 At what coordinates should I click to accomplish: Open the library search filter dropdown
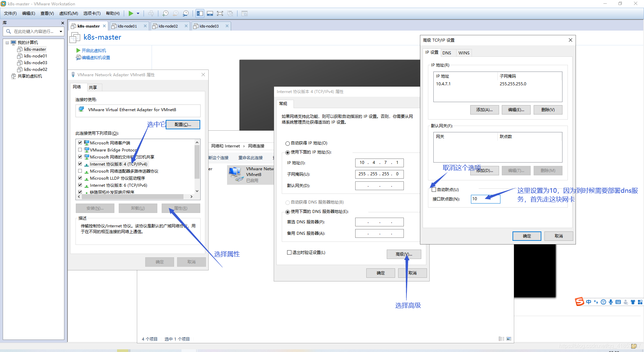click(x=61, y=32)
